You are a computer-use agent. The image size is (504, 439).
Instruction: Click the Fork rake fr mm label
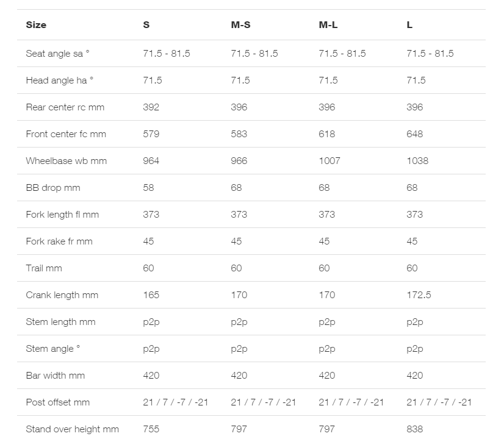point(59,241)
